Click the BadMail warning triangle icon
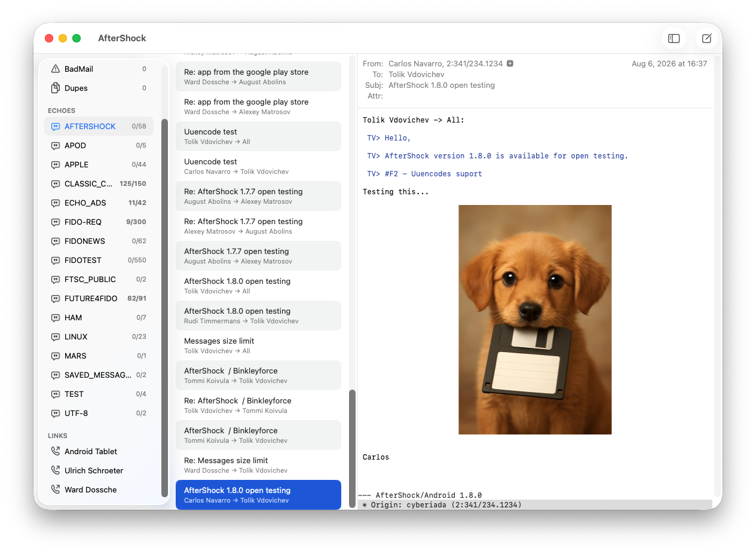The image size is (756, 554). 56,69
